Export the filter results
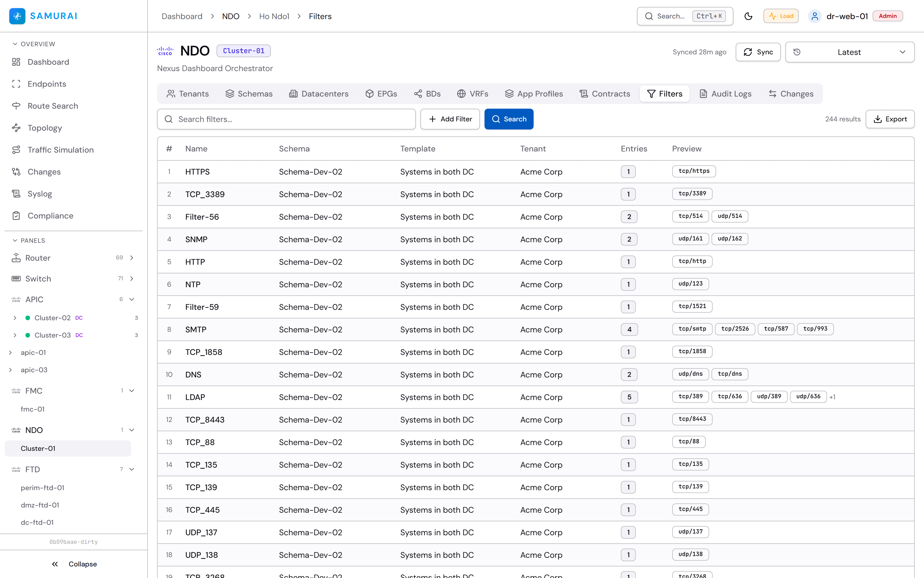The image size is (924, 578). click(x=890, y=119)
